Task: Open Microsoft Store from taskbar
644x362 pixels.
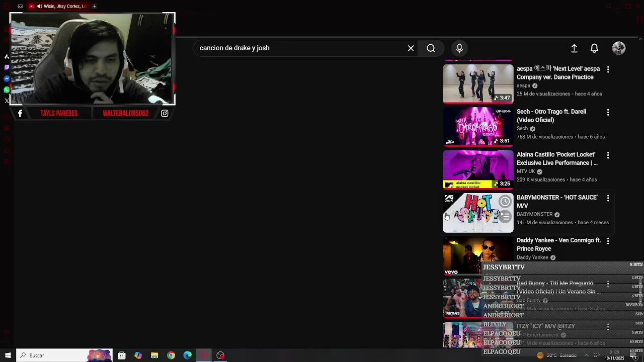Action: point(121,355)
